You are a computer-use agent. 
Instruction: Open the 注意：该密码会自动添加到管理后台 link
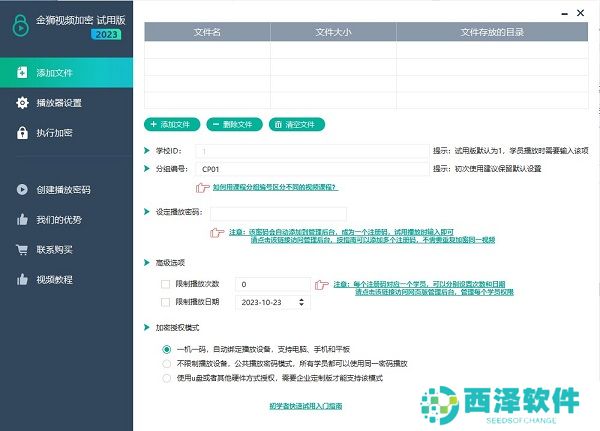coord(341,232)
